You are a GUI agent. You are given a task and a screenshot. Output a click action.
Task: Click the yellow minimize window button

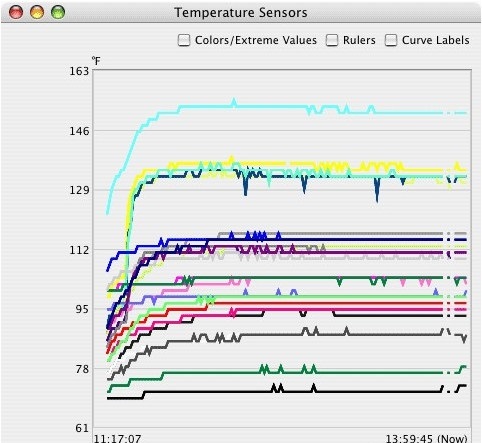tap(37, 12)
